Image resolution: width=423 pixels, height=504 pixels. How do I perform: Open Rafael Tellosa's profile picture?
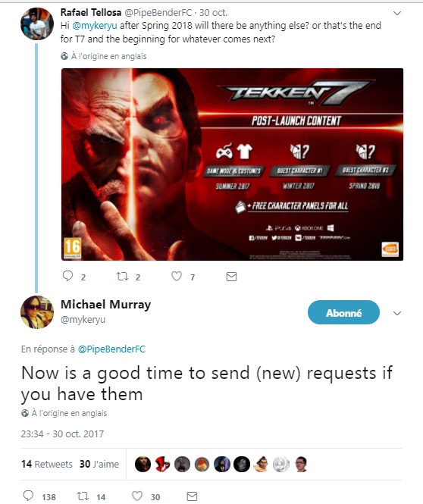(x=37, y=23)
